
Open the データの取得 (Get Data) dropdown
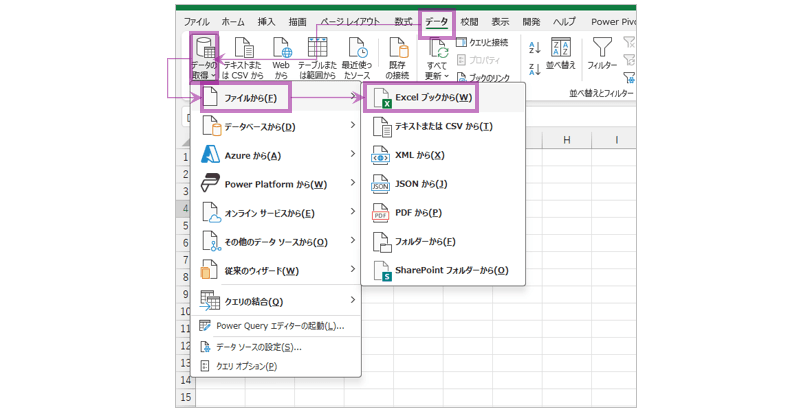[x=204, y=58]
